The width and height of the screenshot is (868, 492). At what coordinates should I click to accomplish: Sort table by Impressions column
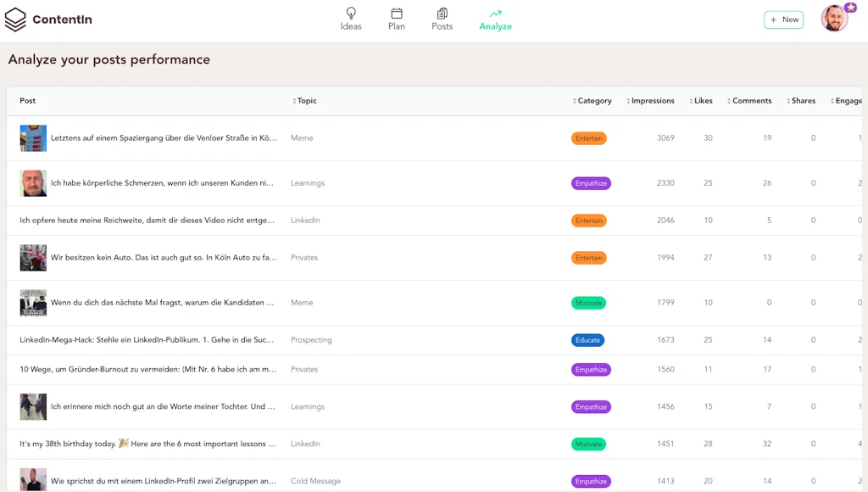click(x=652, y=101)
